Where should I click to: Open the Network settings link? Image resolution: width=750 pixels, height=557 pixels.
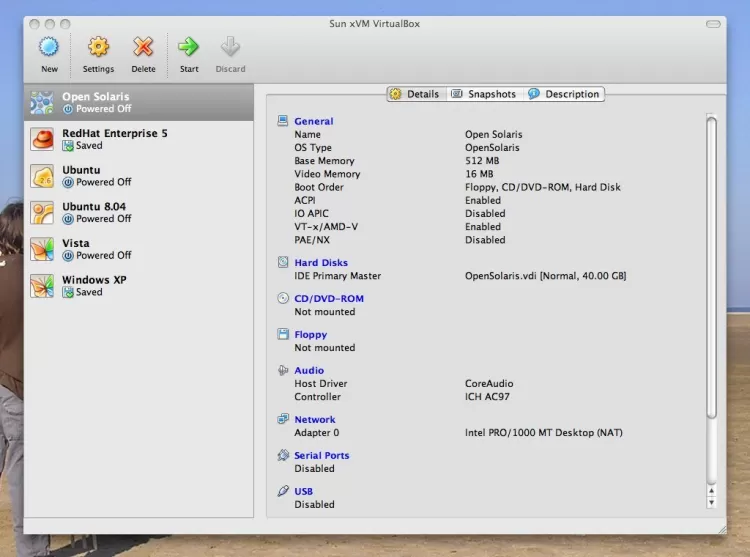click(315, 420)
